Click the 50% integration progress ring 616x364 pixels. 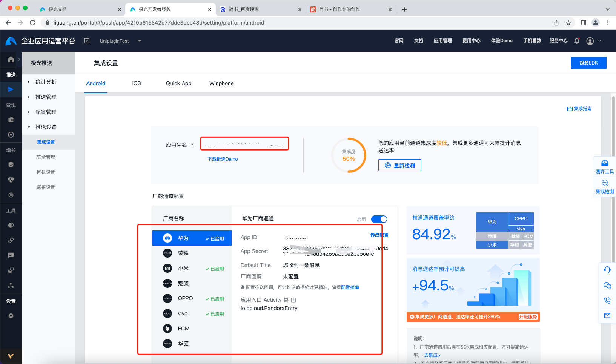348,155
